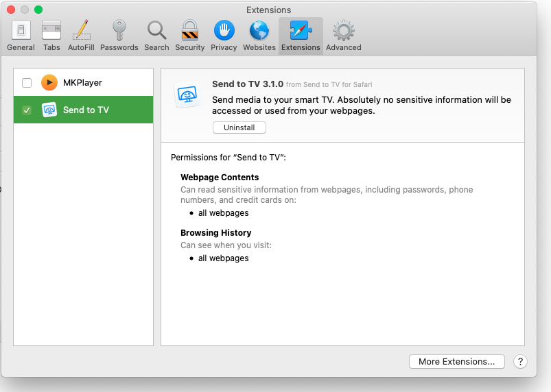Open the Tabs preferences pane
This screenshot has width=551, height=392.
(51, 36)
